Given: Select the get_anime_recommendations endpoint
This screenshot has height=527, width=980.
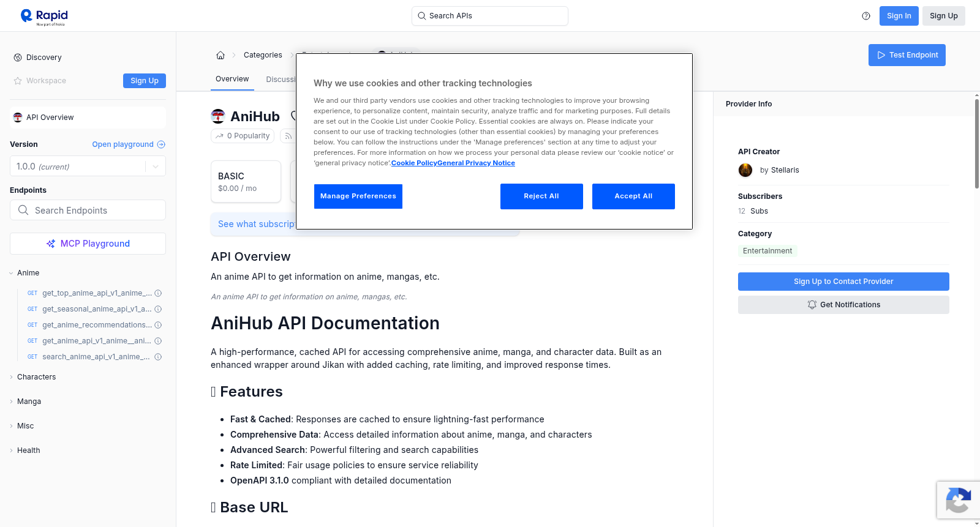Looking at the screenshot, I should coord(97,325).
